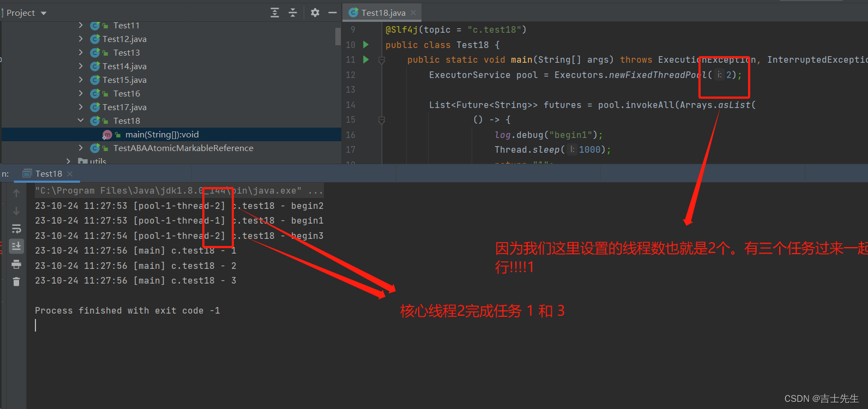Select main(String[]):void method node
The height and width of the screenshot is (409, 868).
pos(162,135)
